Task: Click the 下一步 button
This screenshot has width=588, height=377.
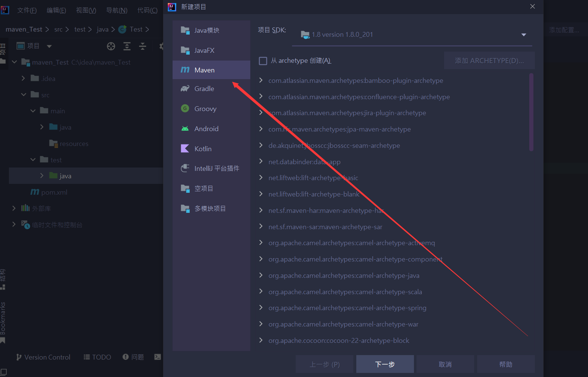Action: pyautogui.click(x=385, y=364)
